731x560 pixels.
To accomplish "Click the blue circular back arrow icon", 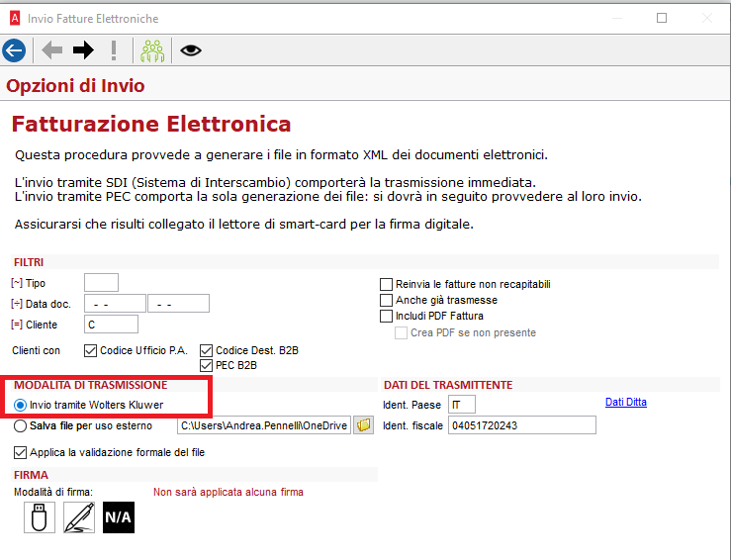I will 14,50.
